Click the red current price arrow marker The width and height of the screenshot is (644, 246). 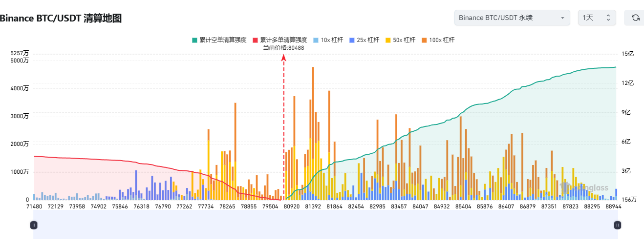pyautogui.click(x=283, y=58)
